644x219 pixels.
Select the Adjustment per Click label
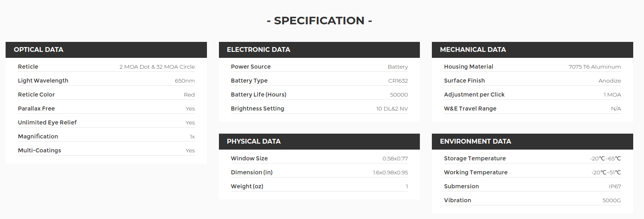(x=474, y=95)
